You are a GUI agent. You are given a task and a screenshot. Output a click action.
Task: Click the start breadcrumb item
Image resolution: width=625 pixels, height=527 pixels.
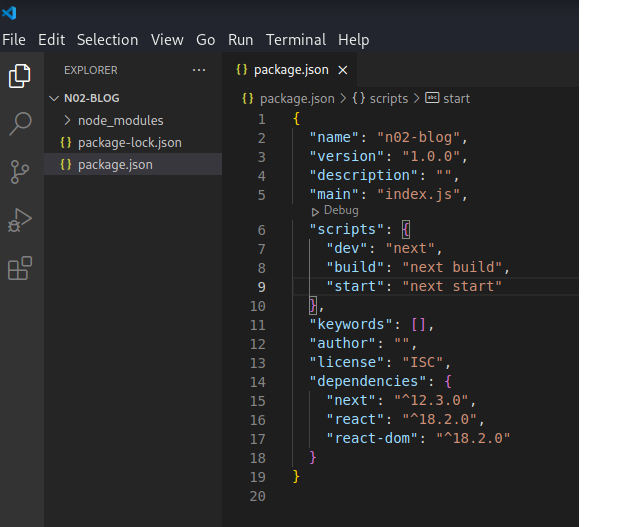455,98
